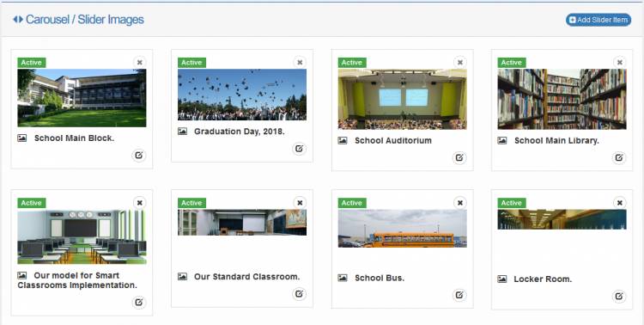This screenshot has height=325, width=644.
Task: Edit the Our Standard Classroom item
Action: (299, 294)
